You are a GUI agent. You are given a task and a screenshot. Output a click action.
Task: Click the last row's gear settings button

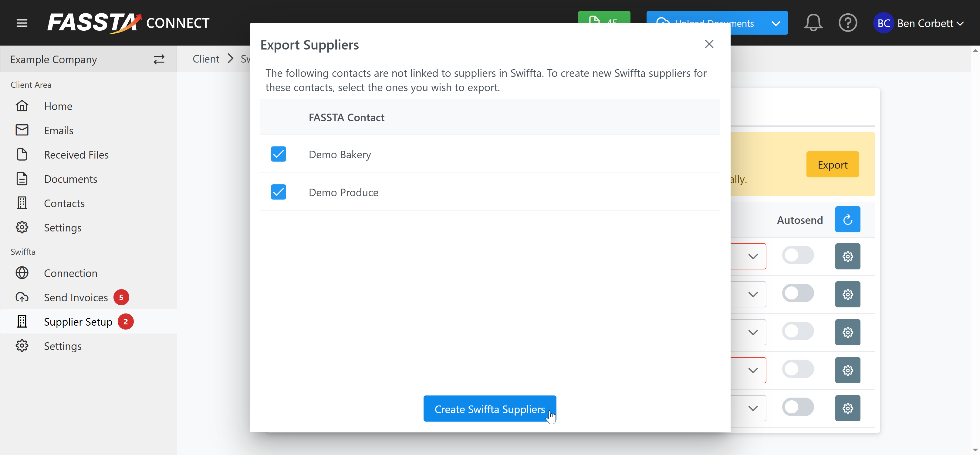pyautogui.click(x=847, y=408)
